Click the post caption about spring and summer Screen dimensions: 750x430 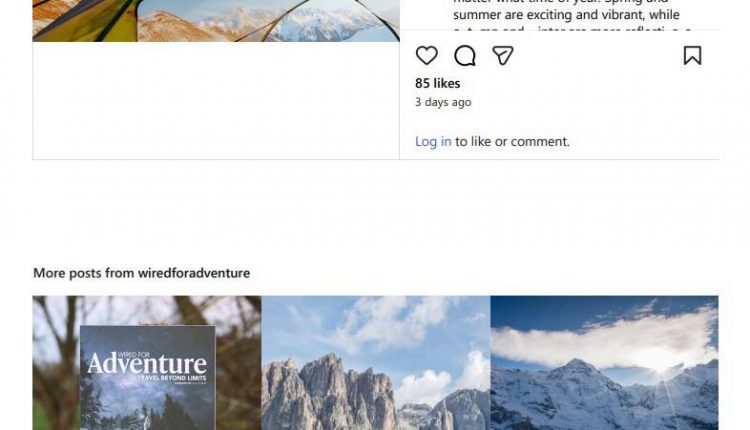(x=566, y=15)
